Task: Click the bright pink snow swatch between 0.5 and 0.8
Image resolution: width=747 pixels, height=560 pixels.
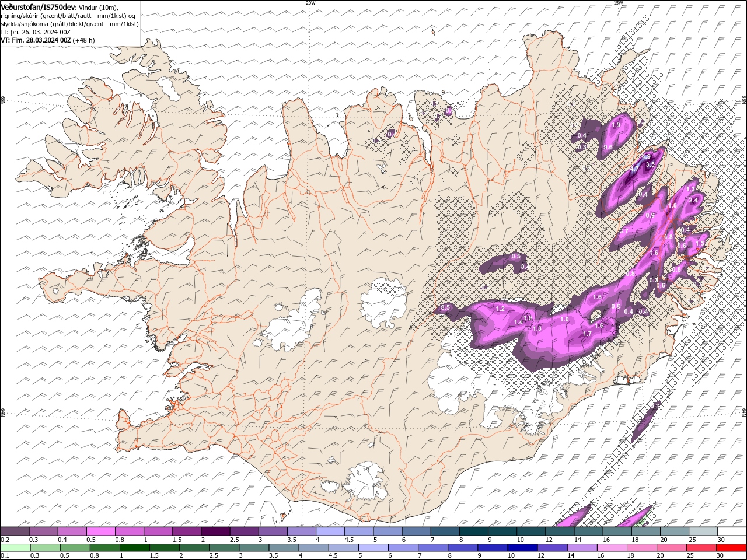Action: pyautogui.click(x=101, y=531)
